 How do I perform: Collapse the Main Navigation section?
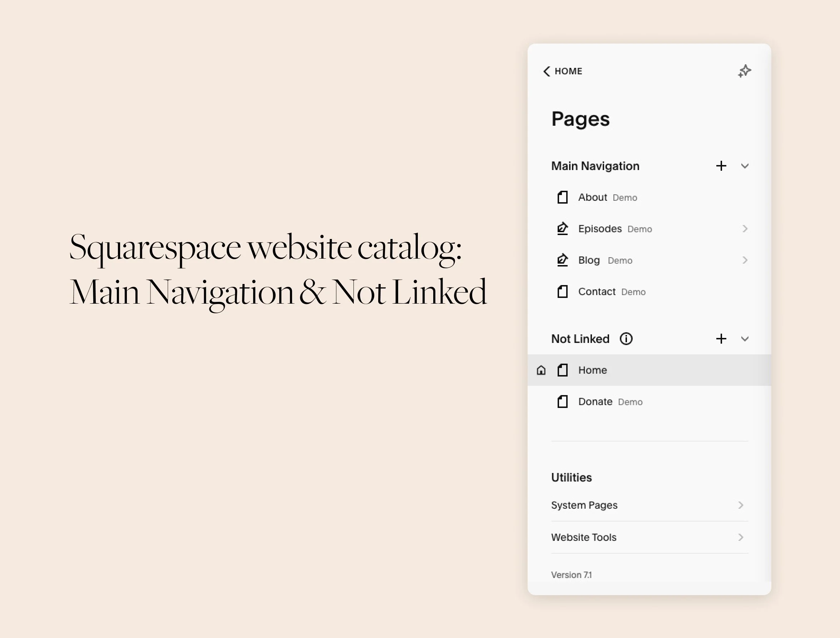pyautogui.click(x=745, y=166)
